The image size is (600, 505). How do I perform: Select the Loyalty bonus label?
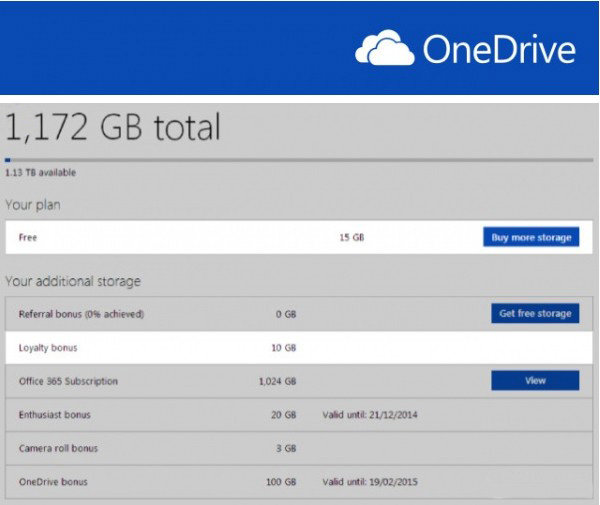tap(48, 348)
